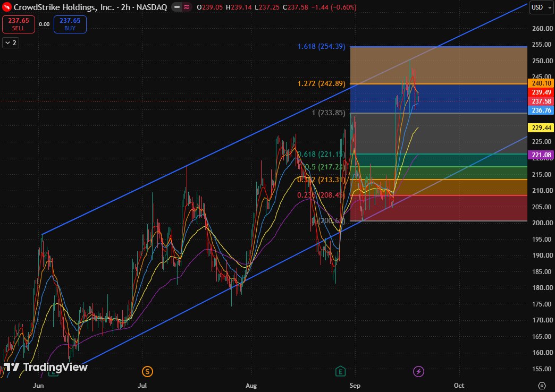Image resolution: width=555 pixels, height=392 pixels.
Task: Click the 1.618 (254.39) Fibonacci level label
Action: point(322,46)
